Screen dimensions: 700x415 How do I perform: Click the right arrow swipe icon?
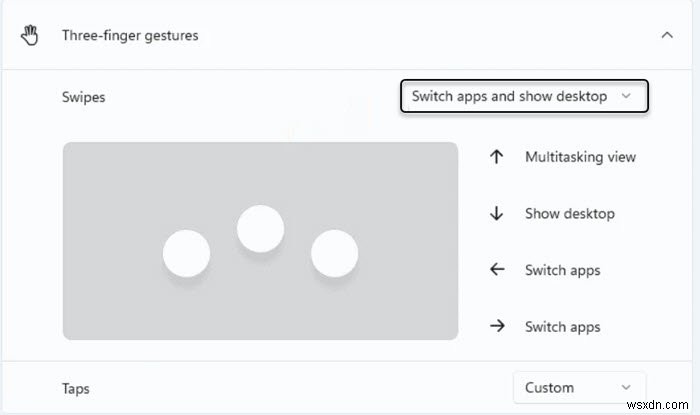(496, 327)
